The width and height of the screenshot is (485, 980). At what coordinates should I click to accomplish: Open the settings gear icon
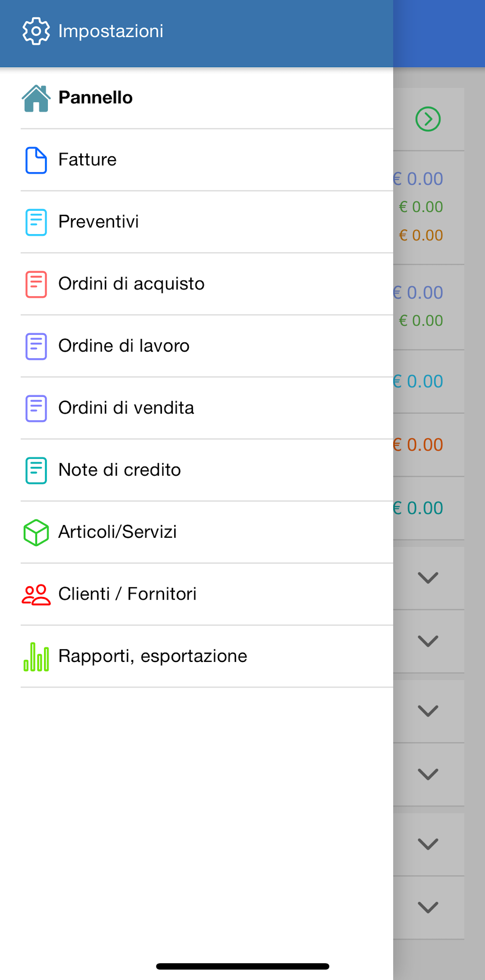[36, 31]
